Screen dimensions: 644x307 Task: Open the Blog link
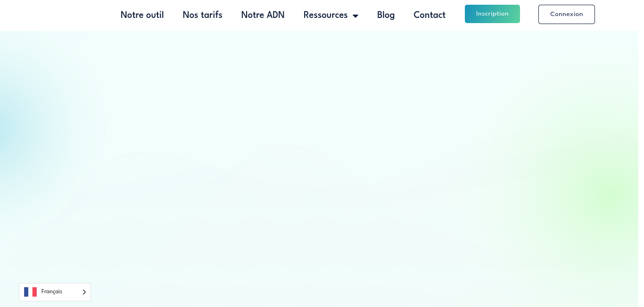click(x=386, y=15)
